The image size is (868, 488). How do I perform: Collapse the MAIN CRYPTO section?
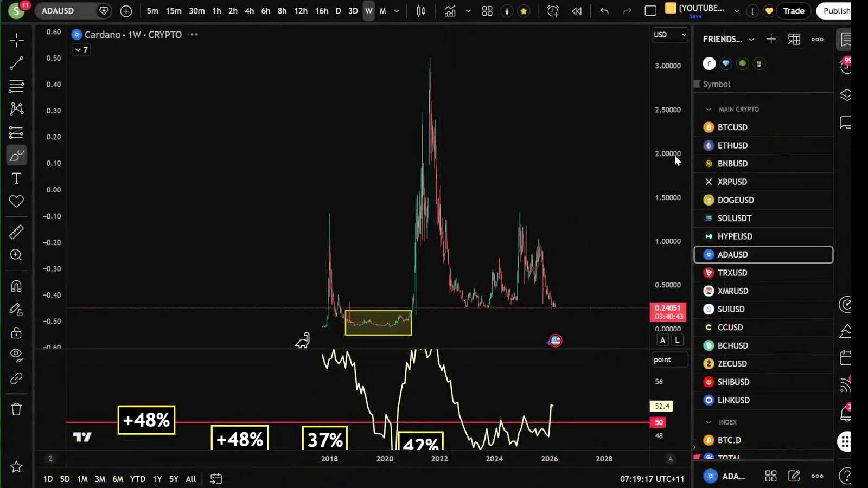(x=709, y=109)
